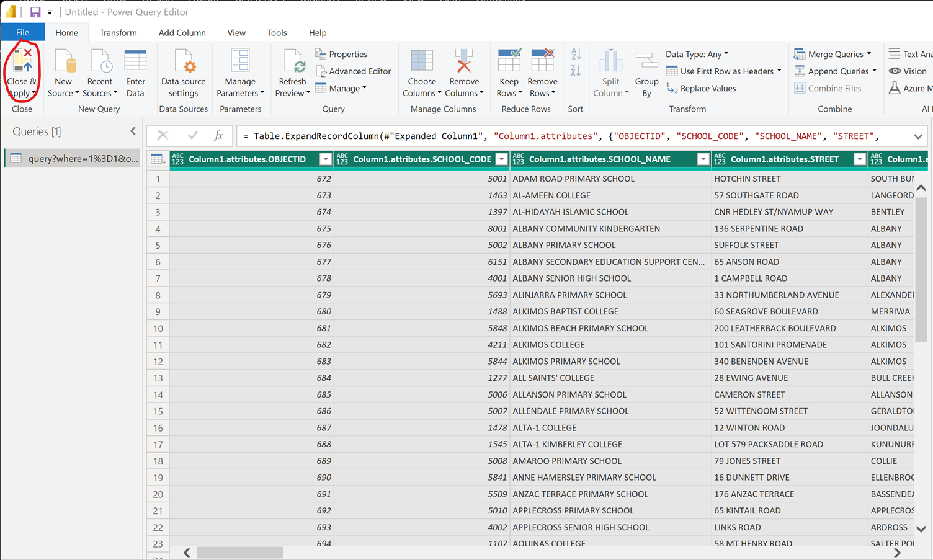Image resolution: width=933 pixels, height=560 pixels.
Task: Open the Append Queries dropdown
Action: [835, 71]
